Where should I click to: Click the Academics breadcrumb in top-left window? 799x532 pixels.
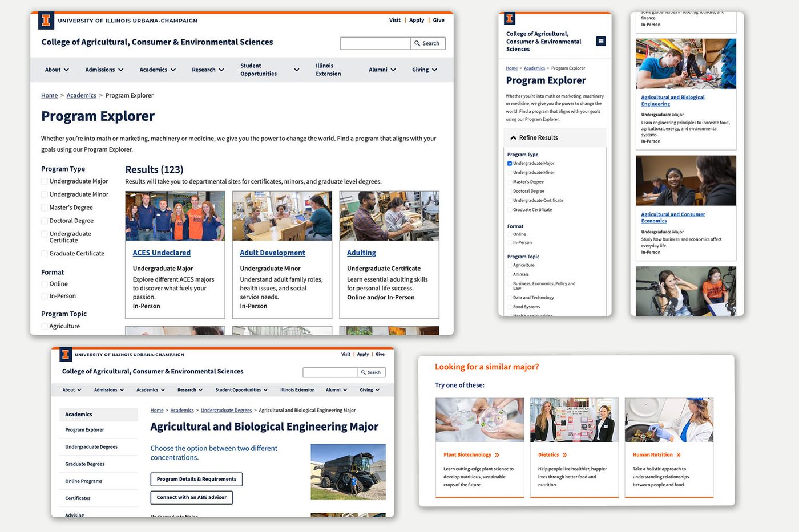pyautogui.click(x=82, y=95)
